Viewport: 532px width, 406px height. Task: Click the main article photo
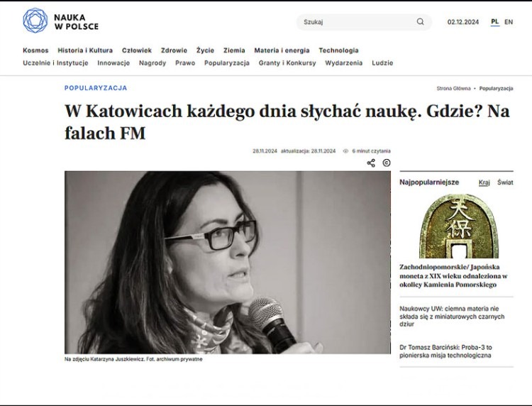[227, 263]
